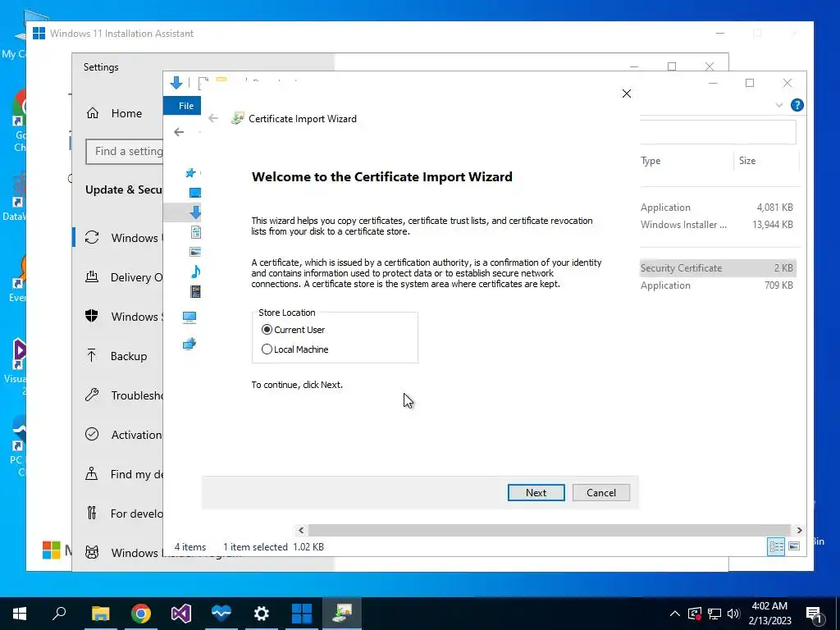Image resolution: width=840 pixels, height=630 pixels.
Task: Open the notification center
Action: [814, 614]
